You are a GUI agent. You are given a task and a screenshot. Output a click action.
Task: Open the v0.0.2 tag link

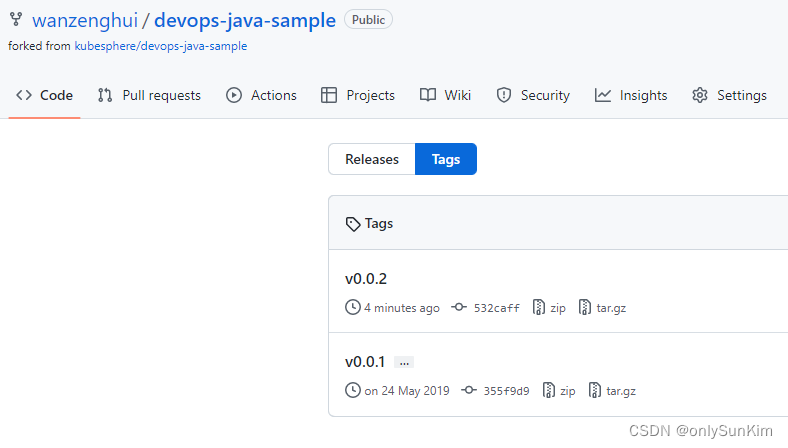[x=366, y=279]
